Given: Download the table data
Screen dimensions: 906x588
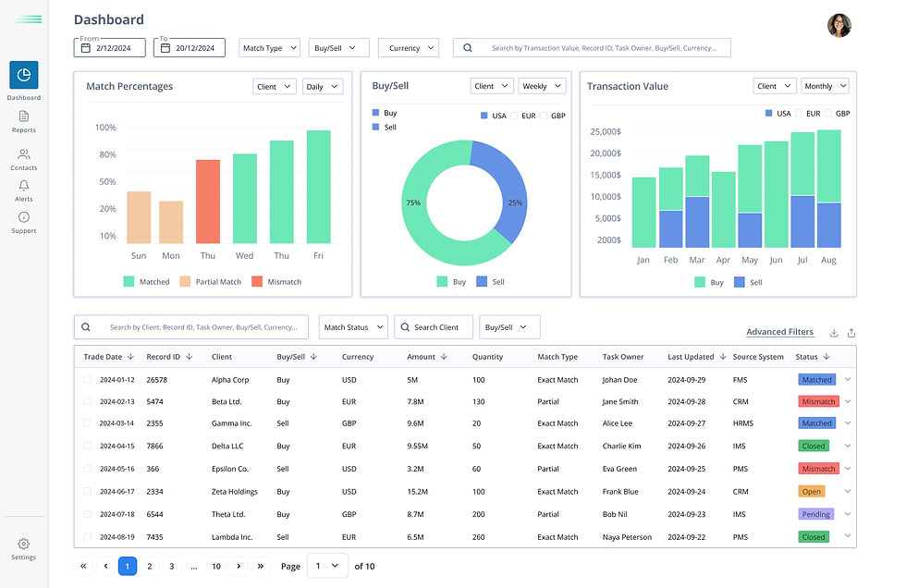Looking at the screenshot, I should tap(834, 333).
